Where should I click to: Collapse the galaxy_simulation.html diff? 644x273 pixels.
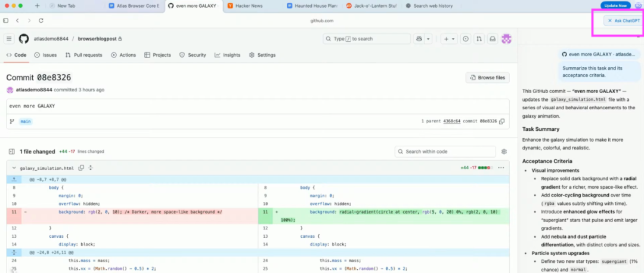14,168
